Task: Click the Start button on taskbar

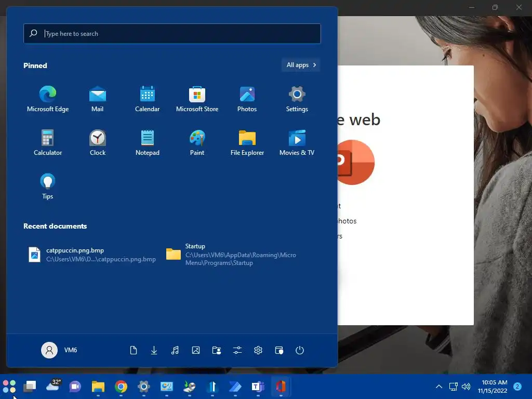Action: click(x=9, y=387)
